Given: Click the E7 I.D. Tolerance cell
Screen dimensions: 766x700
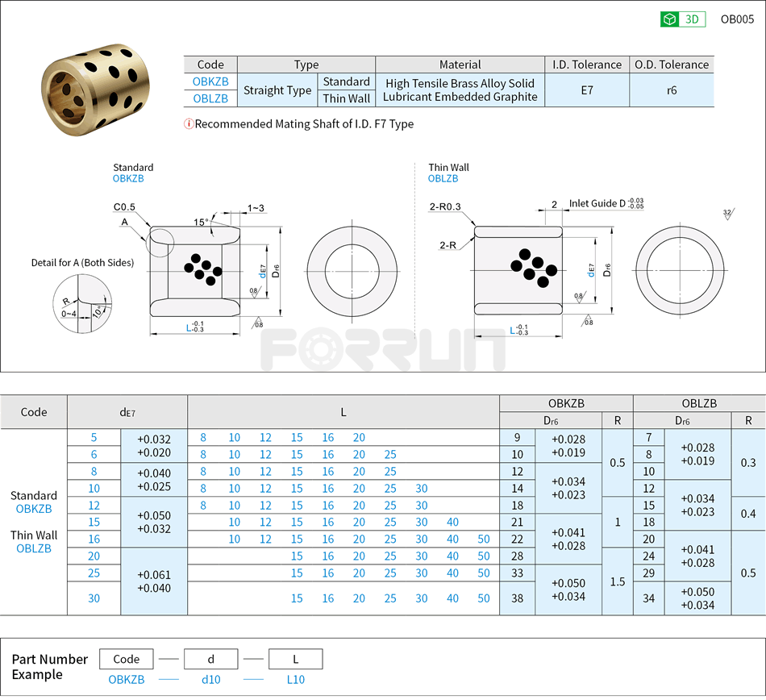Looking at the screenshot, I should click(x=587, y=90).
